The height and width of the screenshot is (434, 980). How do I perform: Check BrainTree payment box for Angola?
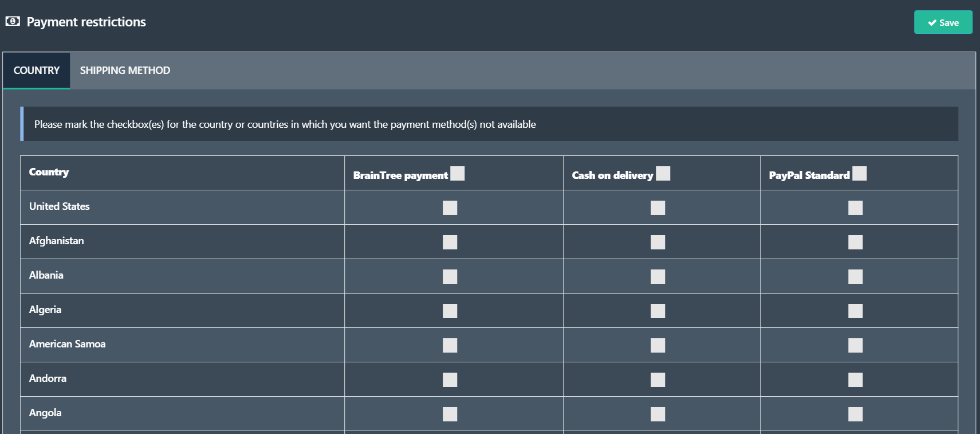pyautogui.click(x=450, y=414)
